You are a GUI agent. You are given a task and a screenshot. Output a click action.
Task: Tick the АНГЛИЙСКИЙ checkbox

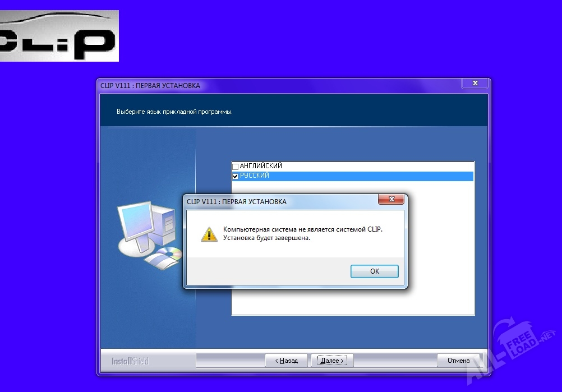coord(236,167)
